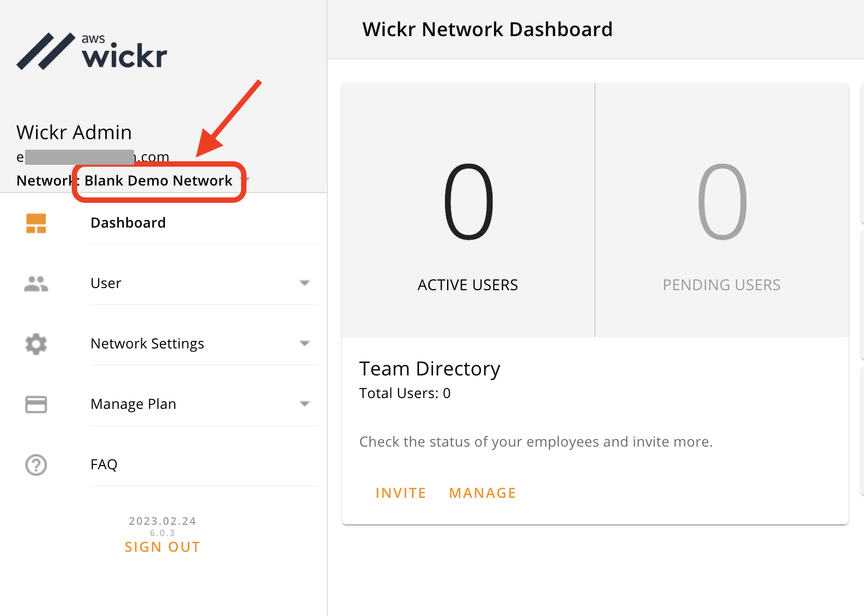This screenshot has height=616, width=864.
Task: Click the 2023.02.24 version date
Action: coord(162,521)
